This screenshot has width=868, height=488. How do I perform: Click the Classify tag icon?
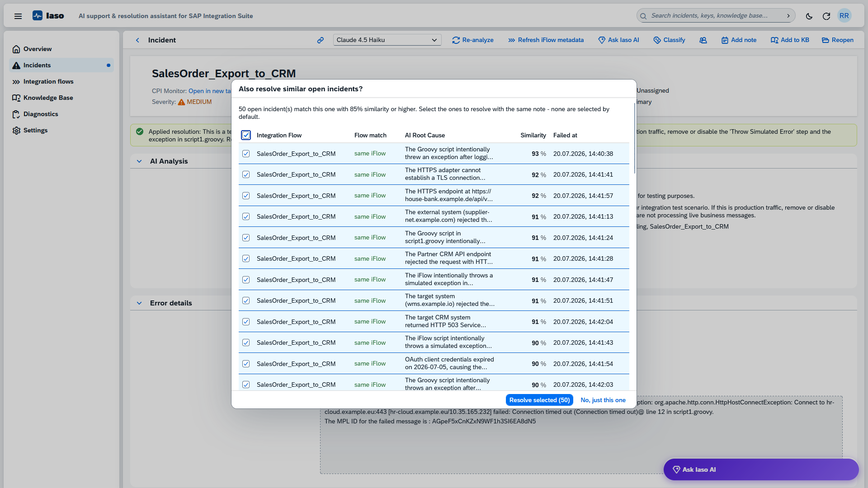coord(657,40)
